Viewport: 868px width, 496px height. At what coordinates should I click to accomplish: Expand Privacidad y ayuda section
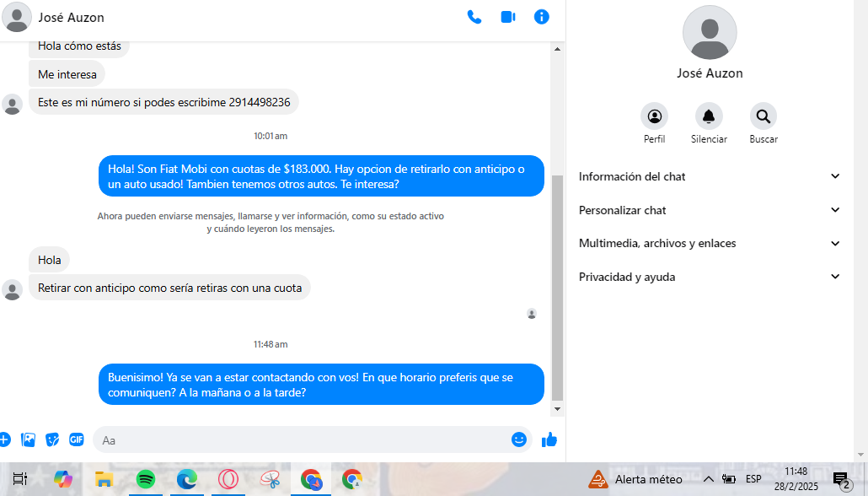[x=709, y=277]
